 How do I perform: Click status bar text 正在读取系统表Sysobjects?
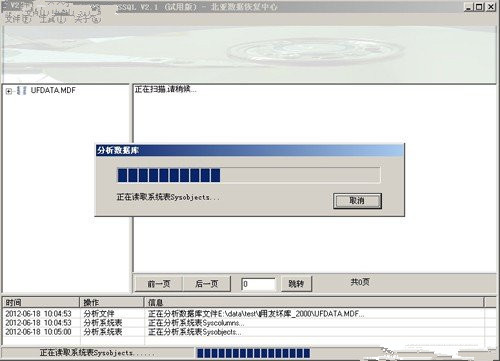pos(97,353)
